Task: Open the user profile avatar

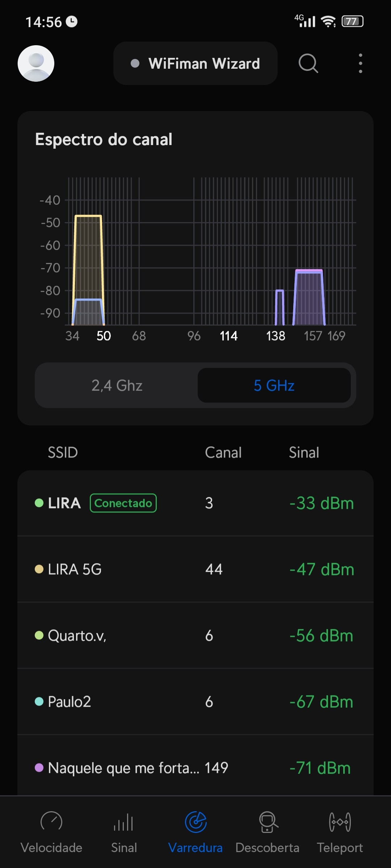Action: pos(36,63)
